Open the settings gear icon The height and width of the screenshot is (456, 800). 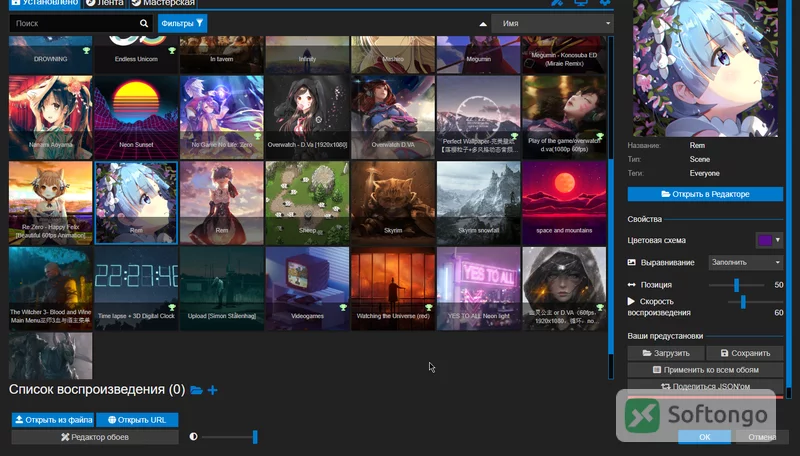(605, 3)
